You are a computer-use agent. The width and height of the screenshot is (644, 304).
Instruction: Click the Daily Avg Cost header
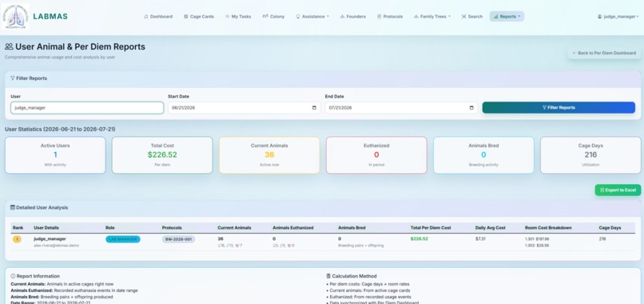coord(490,227)
